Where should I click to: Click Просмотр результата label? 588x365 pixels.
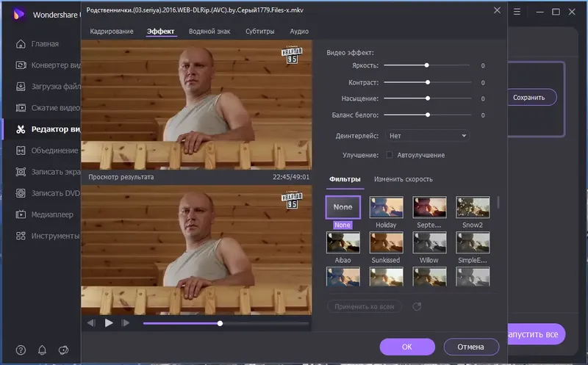[121, 177]
